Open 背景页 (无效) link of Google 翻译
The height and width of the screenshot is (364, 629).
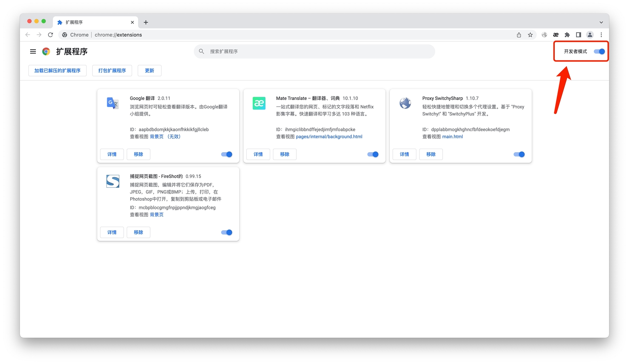tap(165, 137)
